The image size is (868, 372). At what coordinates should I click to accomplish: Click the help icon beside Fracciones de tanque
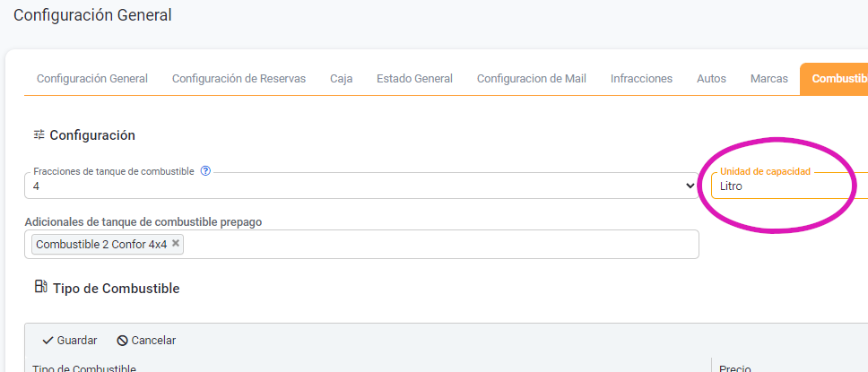(205, 171)
